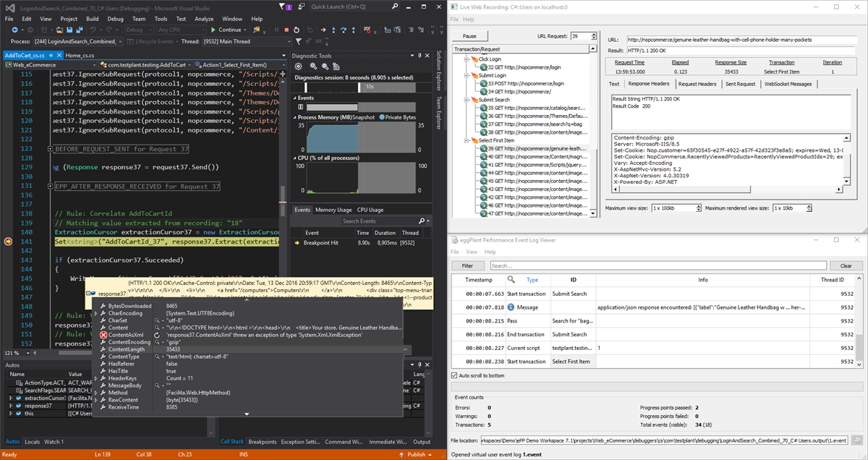
Task: Open Analyze menu in Visual Studio
Action: pyautogui.click(x=204, y=18)
